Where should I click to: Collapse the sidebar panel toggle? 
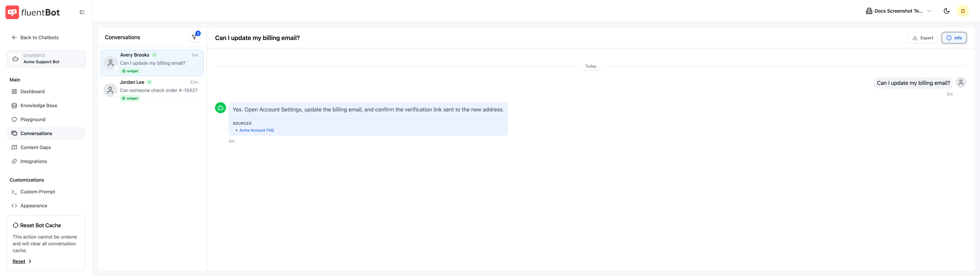[82, 12]
